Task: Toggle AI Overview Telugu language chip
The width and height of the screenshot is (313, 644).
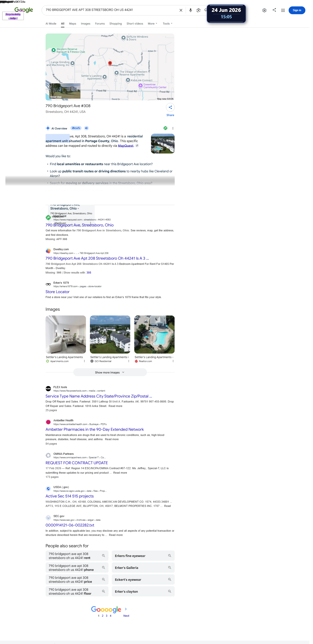Action: pyautogui.click(x=77, y=129)
